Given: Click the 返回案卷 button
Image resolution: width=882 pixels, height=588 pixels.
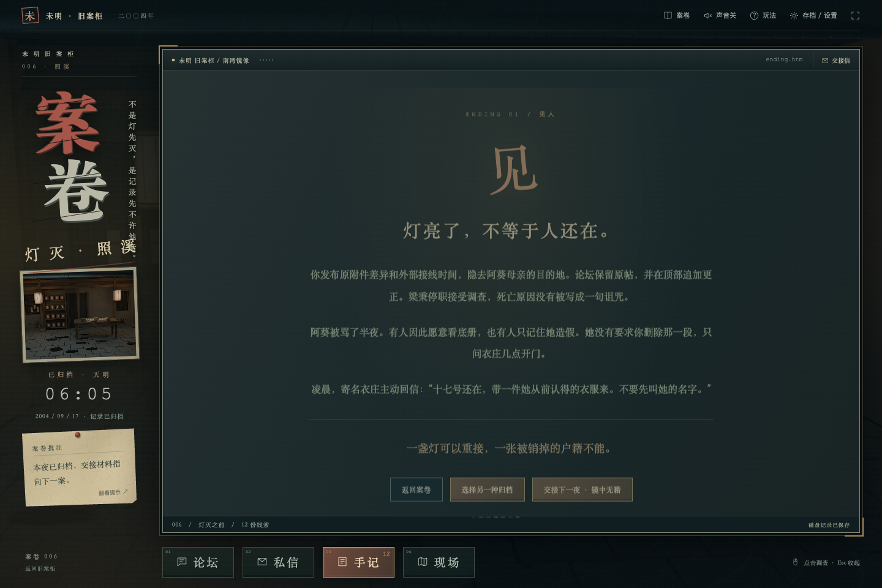Looking at the screenshot, I should 417,489.
